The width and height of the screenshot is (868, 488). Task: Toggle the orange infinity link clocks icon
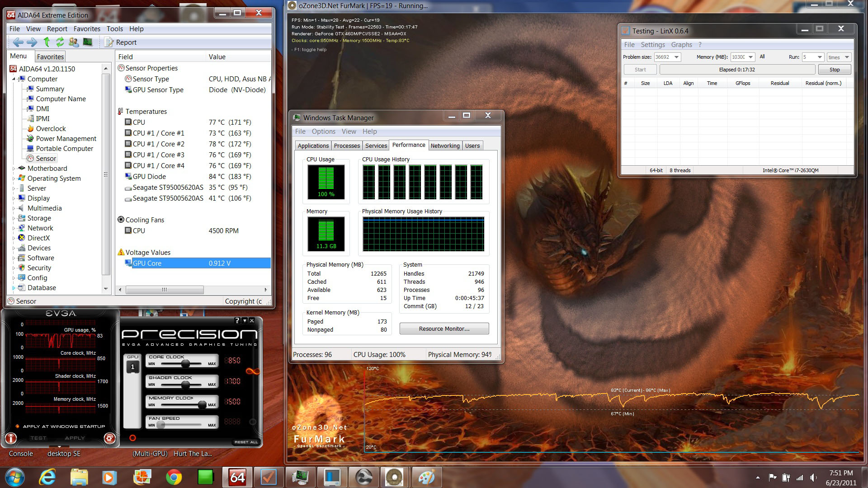[x=253, y=371]
